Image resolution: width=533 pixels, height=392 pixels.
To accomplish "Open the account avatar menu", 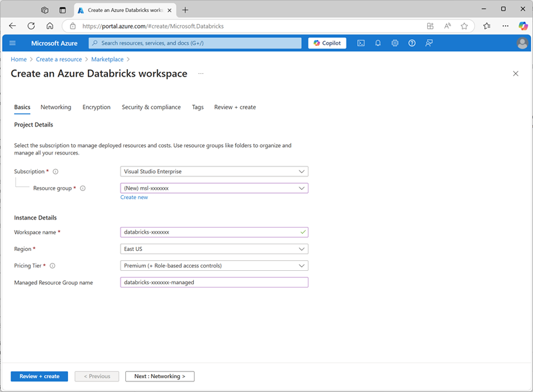I will point(522,43).
